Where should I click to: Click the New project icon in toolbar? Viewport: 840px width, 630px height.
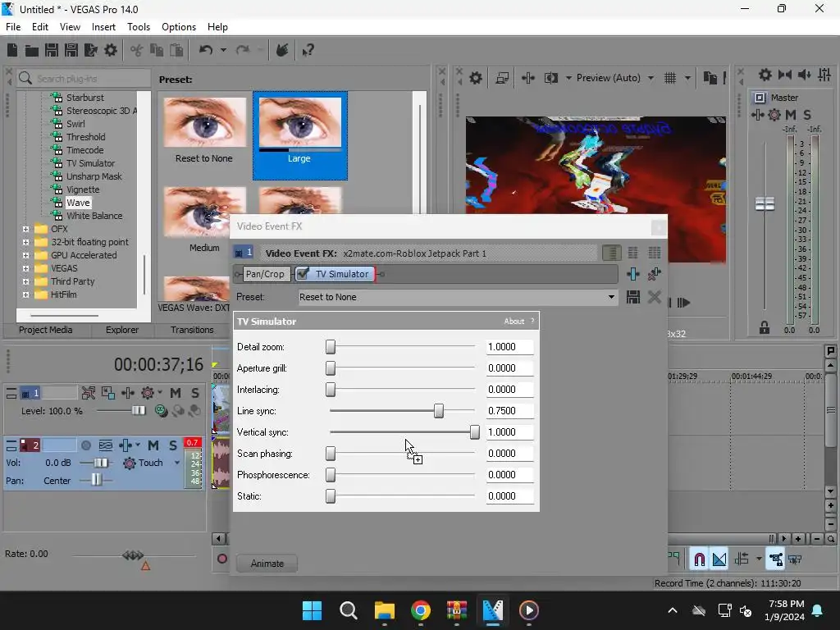pyautogui.click(x=12, y=50)
